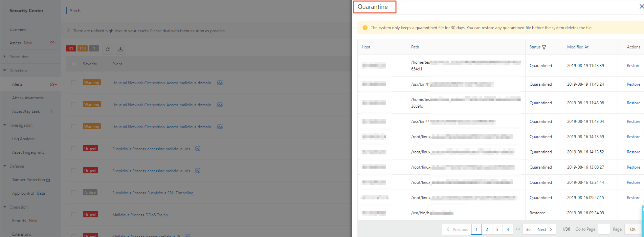
Task: Open Log Analysis in the sidebar
Action: point(23,139)
